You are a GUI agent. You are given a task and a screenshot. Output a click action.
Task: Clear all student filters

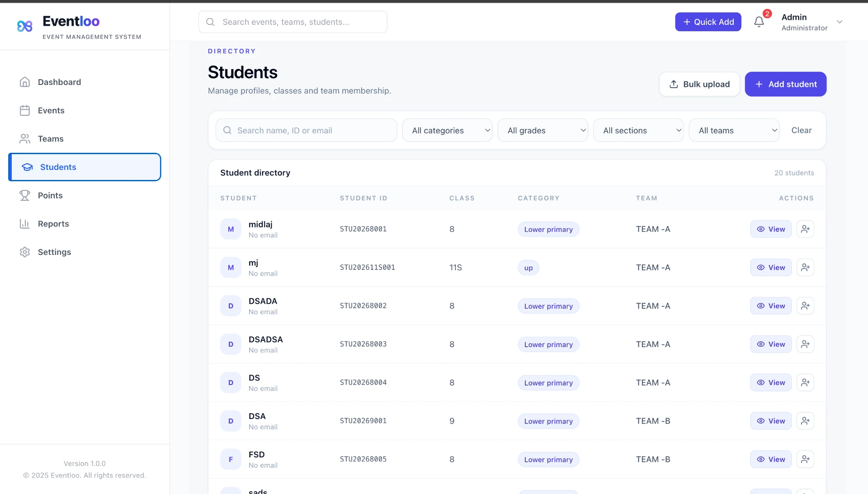pyautogui.click(x=801, y=130)
